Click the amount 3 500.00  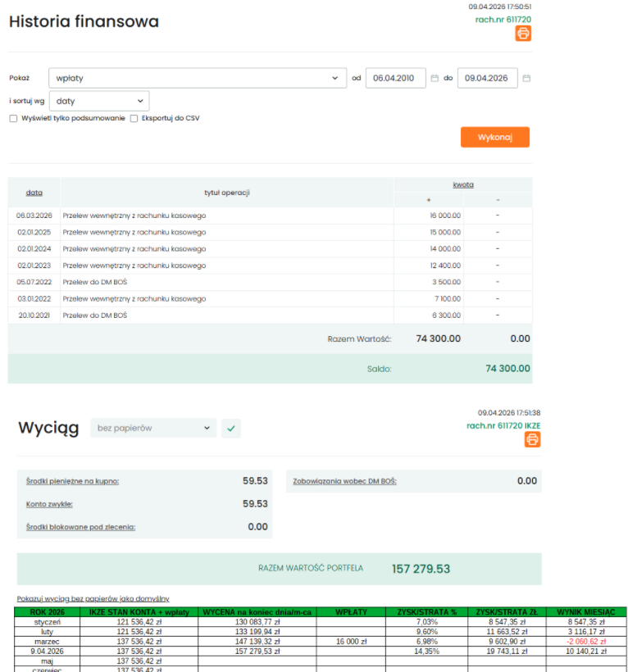(x=446, y=282)
